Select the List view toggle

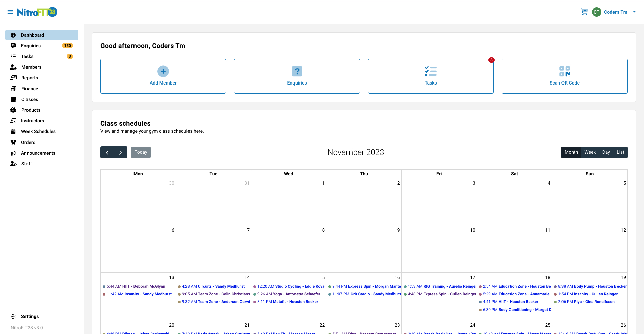[x=620, y=152]
